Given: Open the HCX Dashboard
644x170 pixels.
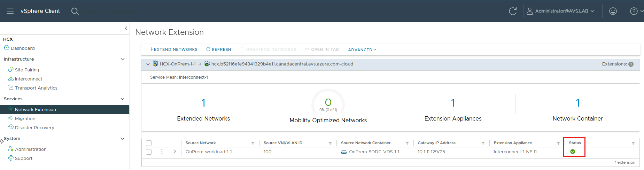Looking at the screenshot, I should 23,48.
